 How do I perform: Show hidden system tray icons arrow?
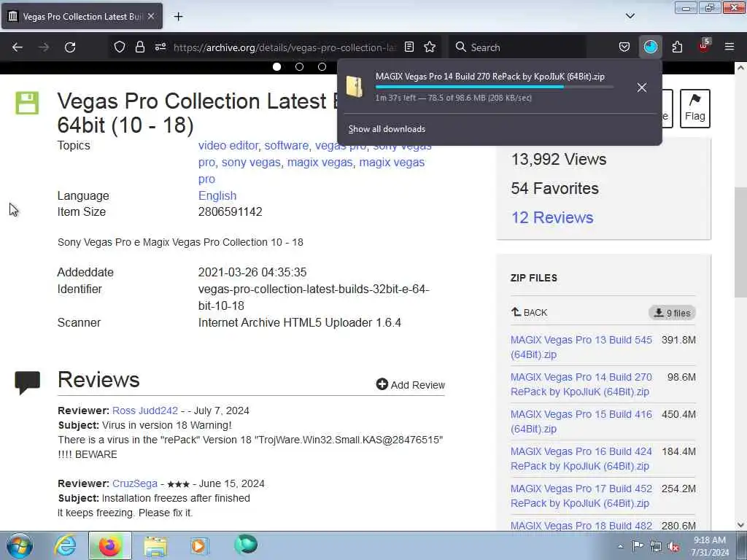pyautogui.click(x=620, y=546)
